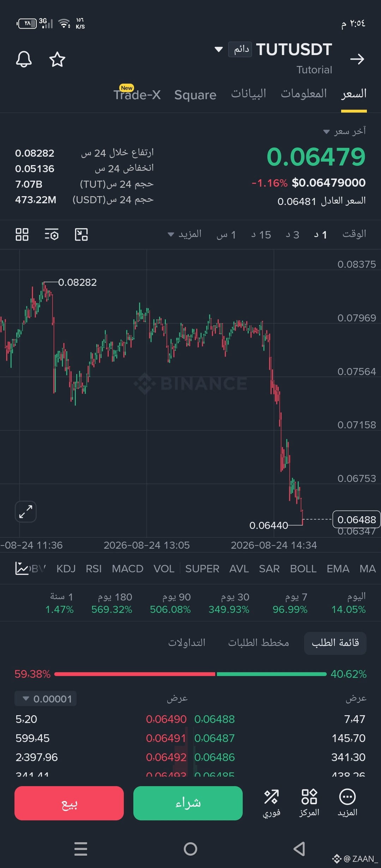
Task: Toggle the MA indicator
Action: (x=368, y=569)
